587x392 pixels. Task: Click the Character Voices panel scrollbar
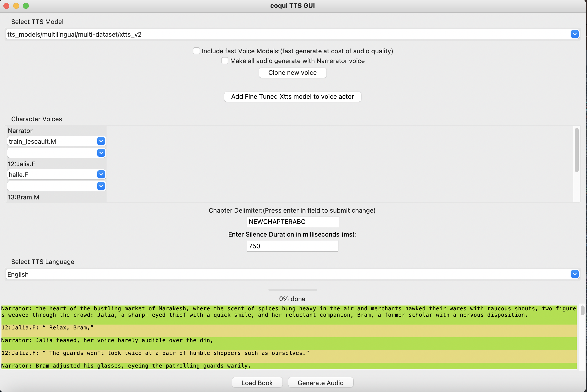[x=577, y=150]
